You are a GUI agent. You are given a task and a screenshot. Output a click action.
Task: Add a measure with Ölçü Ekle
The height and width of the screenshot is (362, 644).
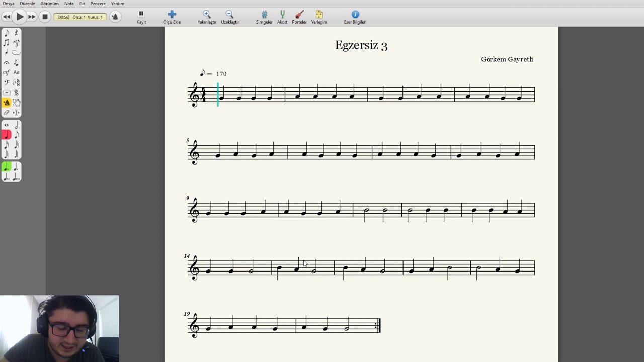point(172,17)
